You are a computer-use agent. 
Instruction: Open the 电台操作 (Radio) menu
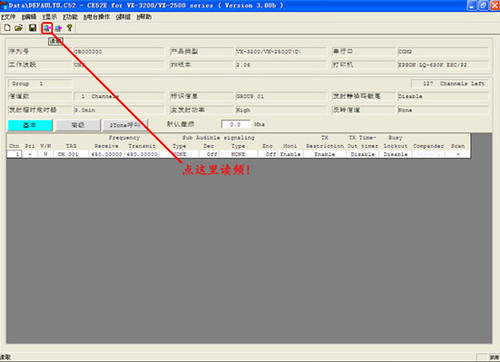point(96,17)
